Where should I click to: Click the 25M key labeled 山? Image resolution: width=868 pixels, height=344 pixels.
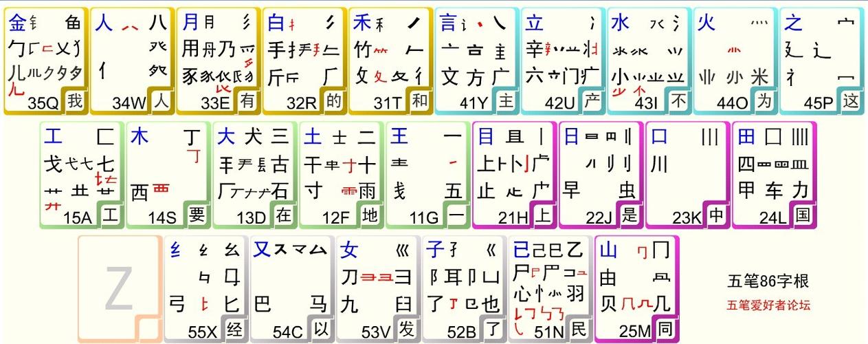637,289
